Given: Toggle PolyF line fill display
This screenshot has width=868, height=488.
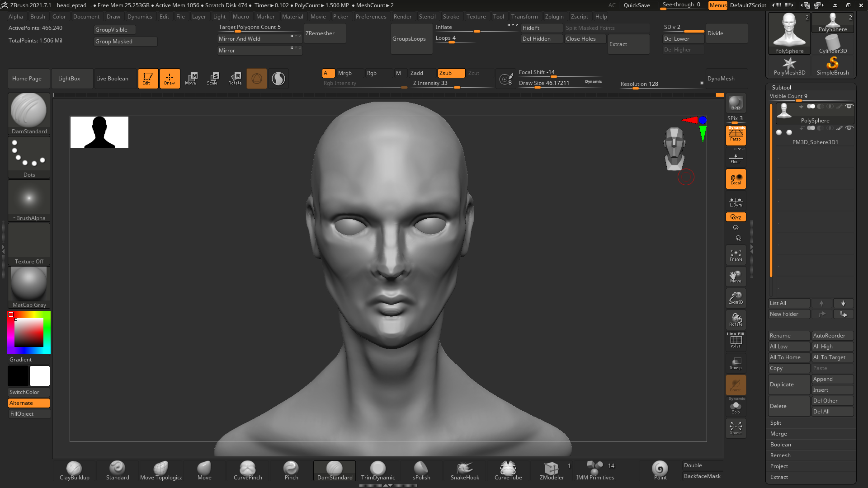Looking at the screenshot, I should [x=736, y=341].
